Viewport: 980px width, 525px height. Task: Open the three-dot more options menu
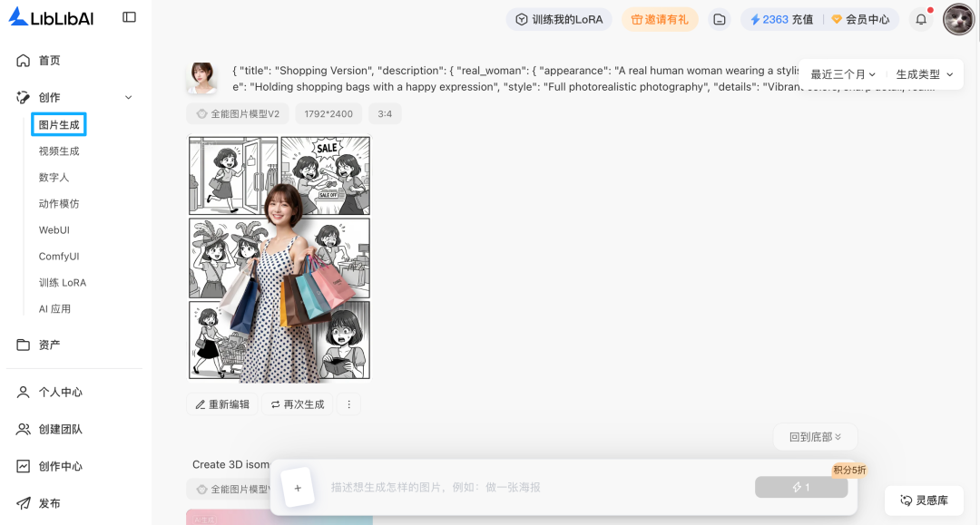(x=348, y=403)
